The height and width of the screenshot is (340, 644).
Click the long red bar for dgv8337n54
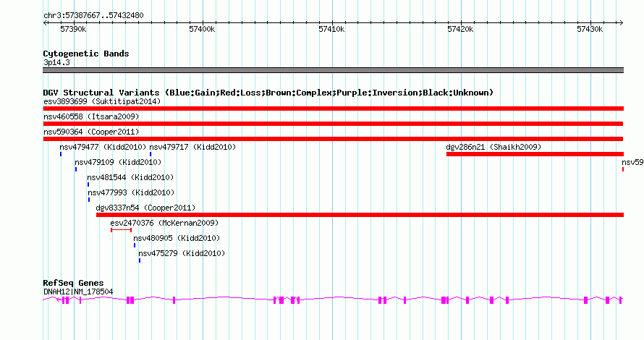[x=360, y=215]
